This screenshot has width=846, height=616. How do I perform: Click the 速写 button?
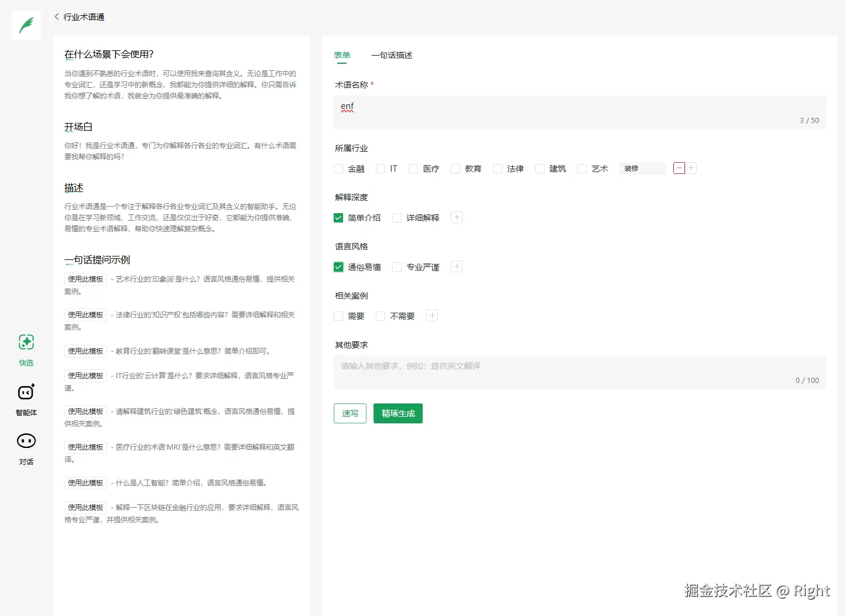(x=350, y=413)
